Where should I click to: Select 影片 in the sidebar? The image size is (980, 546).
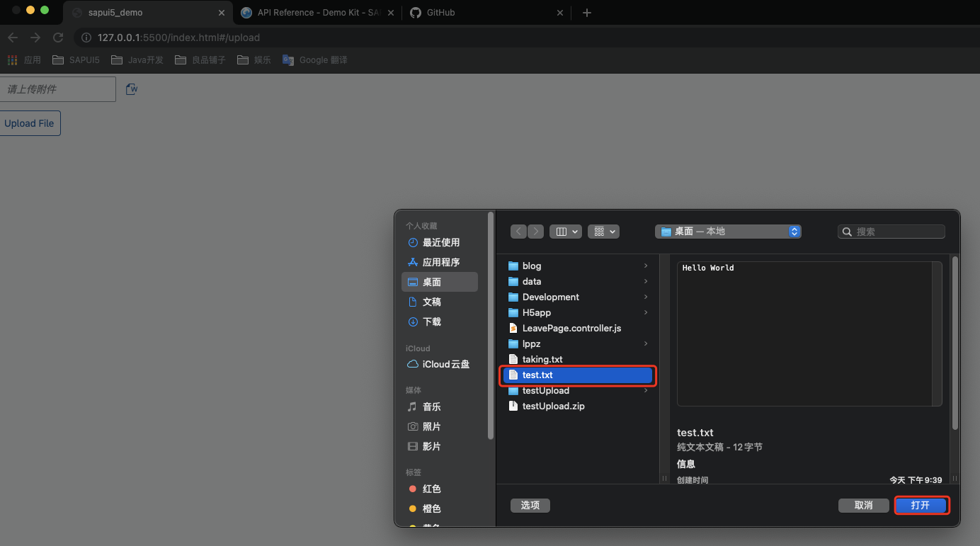point(440,446)
